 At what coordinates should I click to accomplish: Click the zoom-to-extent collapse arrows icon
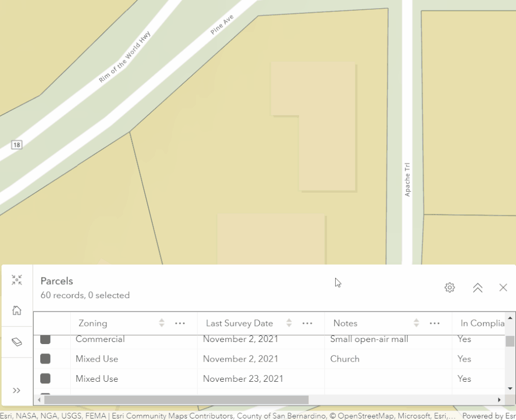[17, 280]
